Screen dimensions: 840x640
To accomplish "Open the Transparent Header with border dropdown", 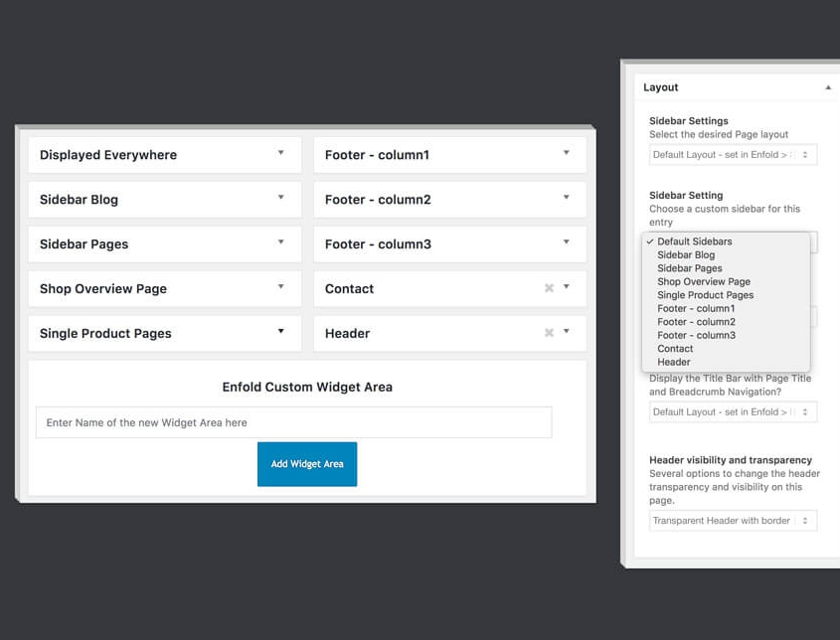I will [x=733, y=521].
